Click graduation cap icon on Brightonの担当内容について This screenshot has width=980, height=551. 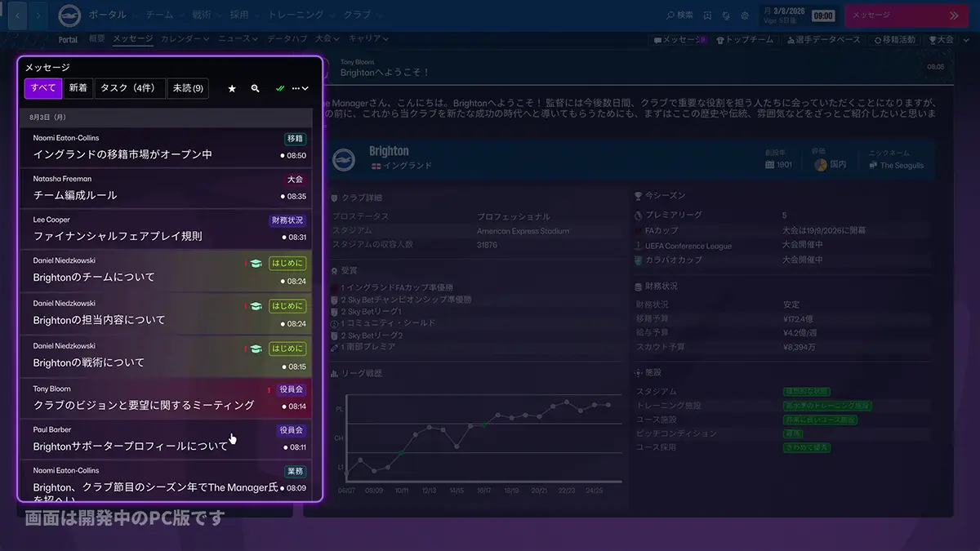click(x=256, y=306)
